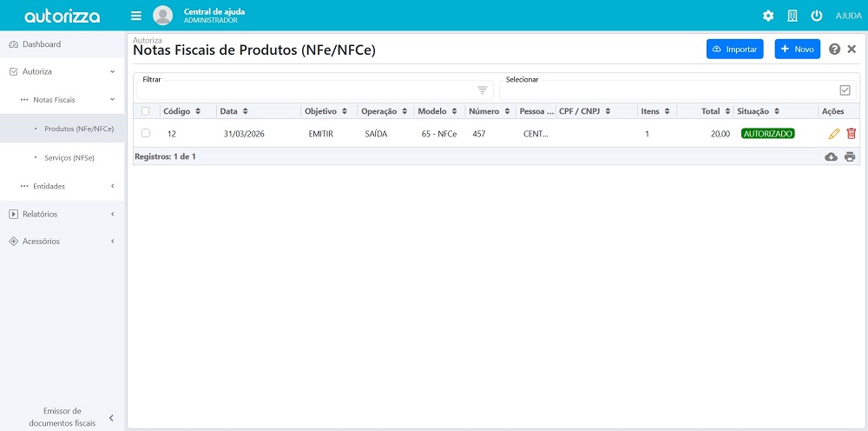Open the filter funnel icon in Filtrar
Screen dimensions: 868x431
coord(483,90)
